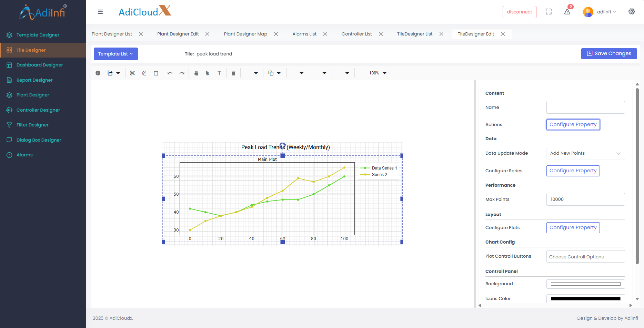Open Filter Designer in sidebar

[43, 125]
